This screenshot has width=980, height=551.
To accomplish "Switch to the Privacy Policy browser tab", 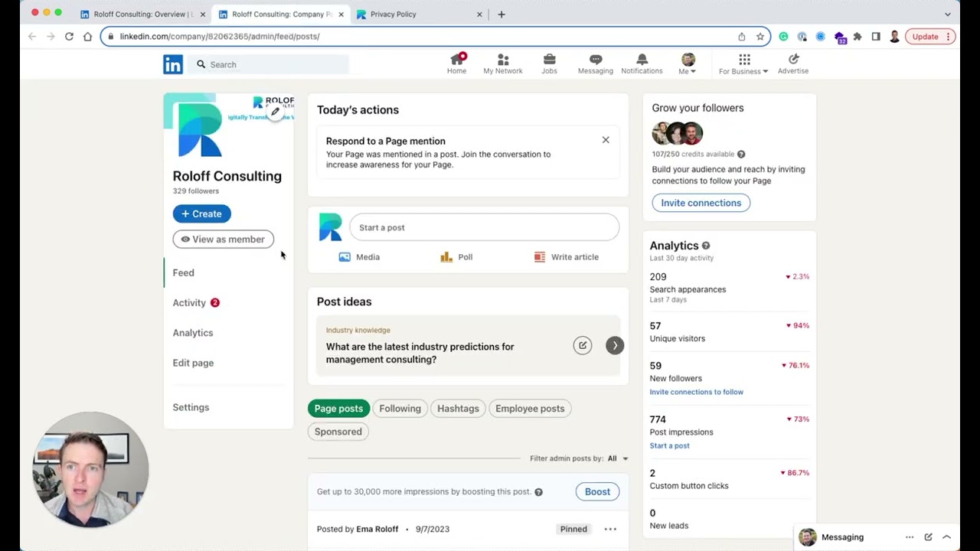I will coord(420,14).
